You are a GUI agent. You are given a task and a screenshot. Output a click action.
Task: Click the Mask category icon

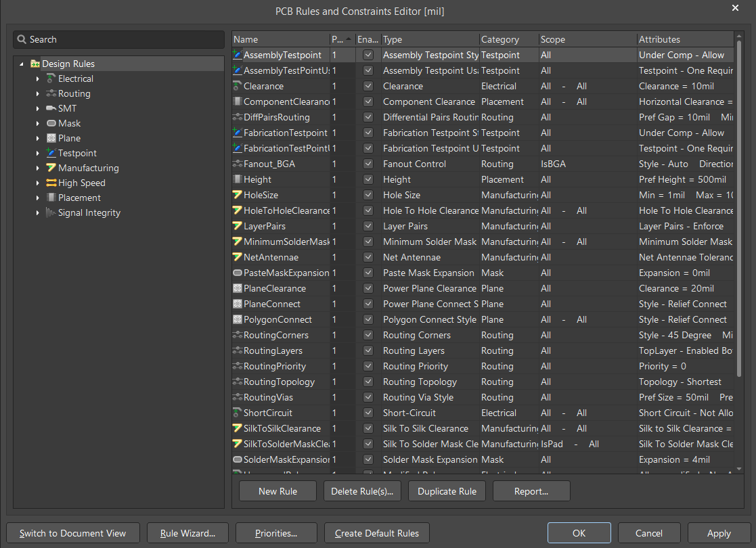(x=51, y=123)
